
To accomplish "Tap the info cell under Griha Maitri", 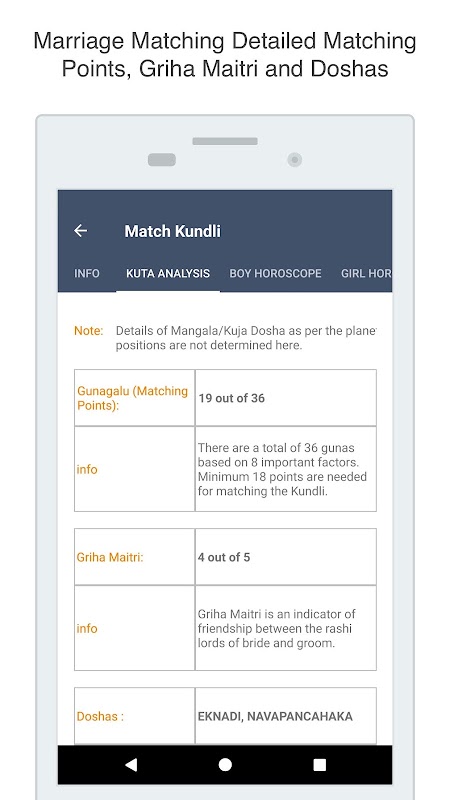I will (x=135, y=628).
